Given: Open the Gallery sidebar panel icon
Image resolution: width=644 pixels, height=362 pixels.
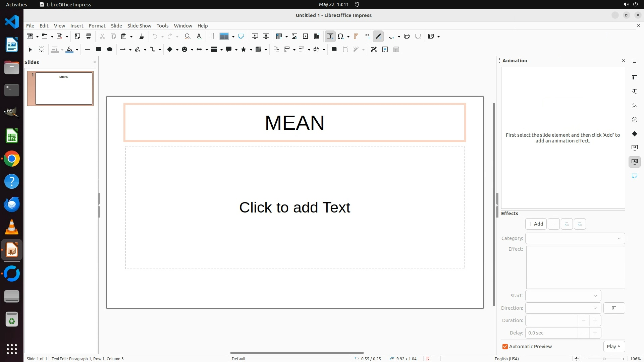Looking at the screenshot, I should [634, 106].
